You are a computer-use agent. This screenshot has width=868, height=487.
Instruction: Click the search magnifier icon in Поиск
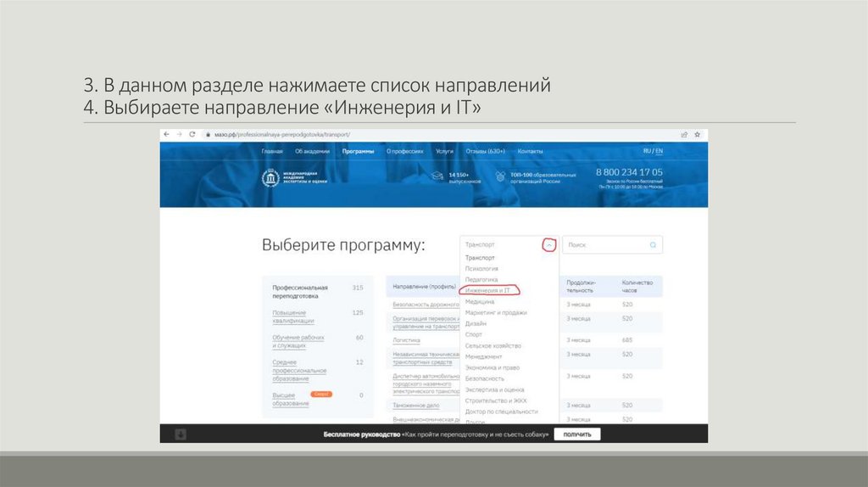(654, 245)
